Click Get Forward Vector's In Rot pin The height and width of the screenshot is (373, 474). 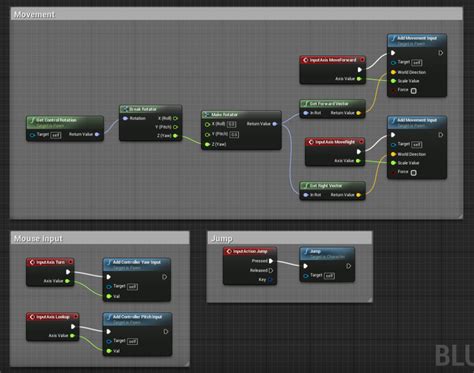pyautogui.click(x=306, y=113)
